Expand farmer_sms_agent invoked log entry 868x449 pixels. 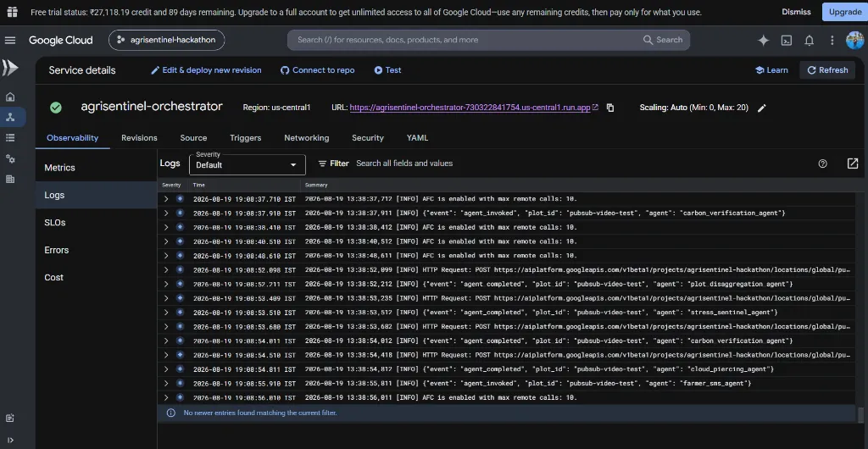(x=165, y=383)
